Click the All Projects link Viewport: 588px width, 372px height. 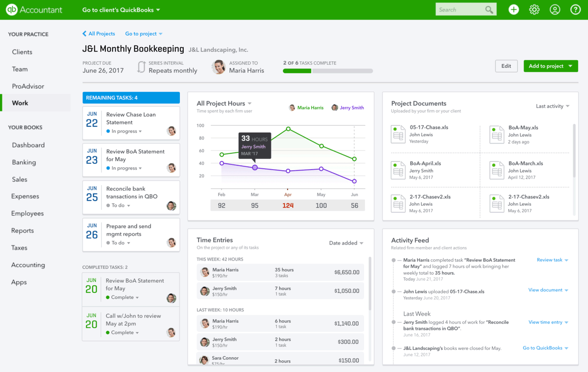click(102, 34)
